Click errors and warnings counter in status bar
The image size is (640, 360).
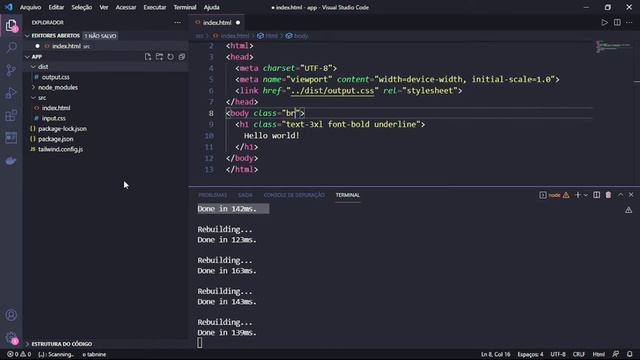[x=19, y=354]
